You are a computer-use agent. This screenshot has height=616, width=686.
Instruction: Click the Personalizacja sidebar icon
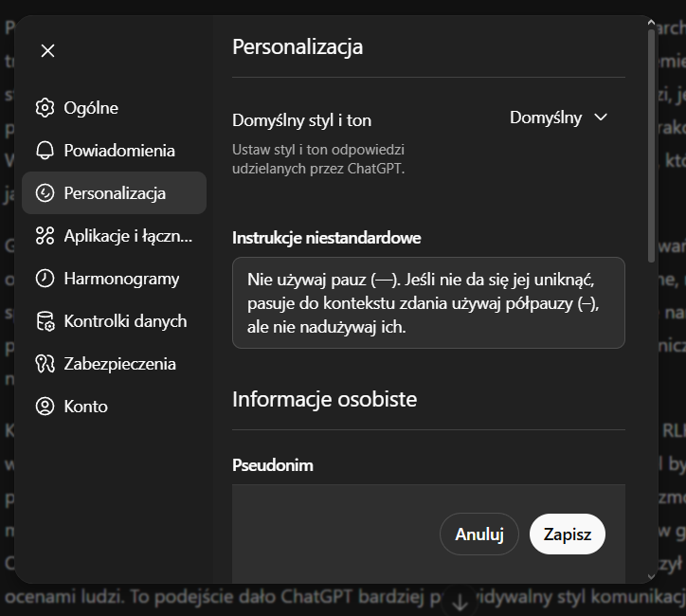click(x=45, y=193)
